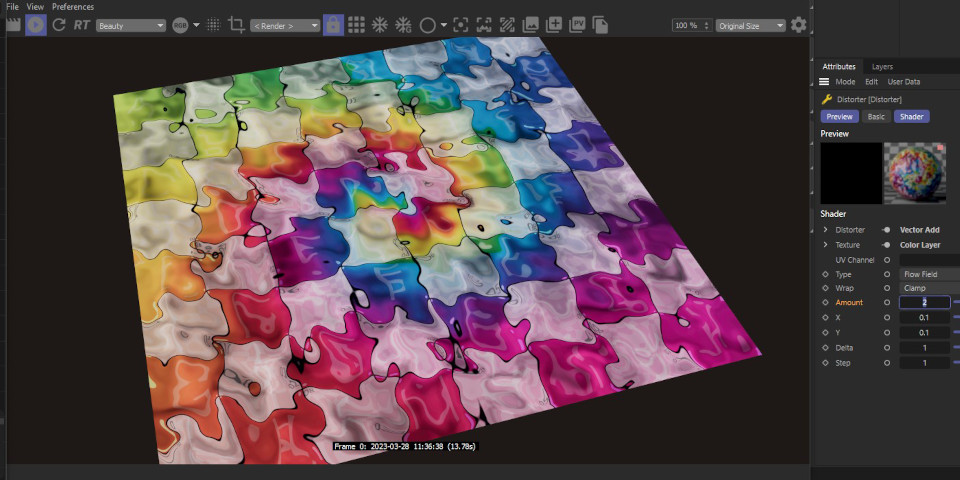This screenshot has width=960, height=480.
Task: Click the Copy to clipboard pages icon
Action: (x=600, y=25)
